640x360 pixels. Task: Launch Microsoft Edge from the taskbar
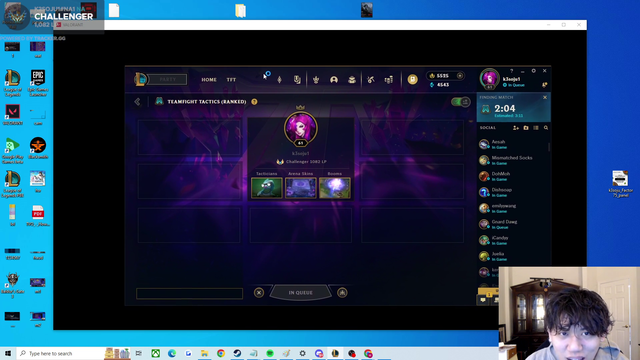172,353
